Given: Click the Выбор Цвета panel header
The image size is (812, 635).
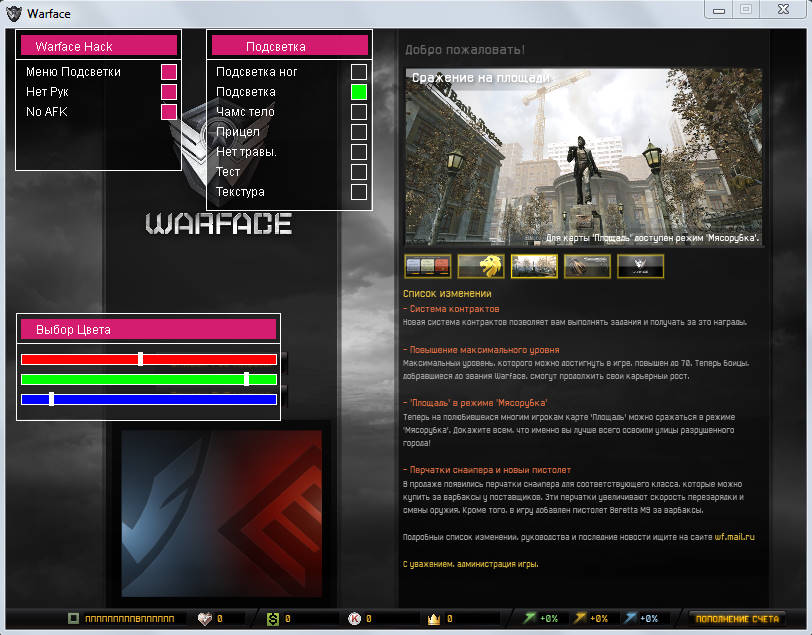Looking at the screenshot, I should point(148,329).
